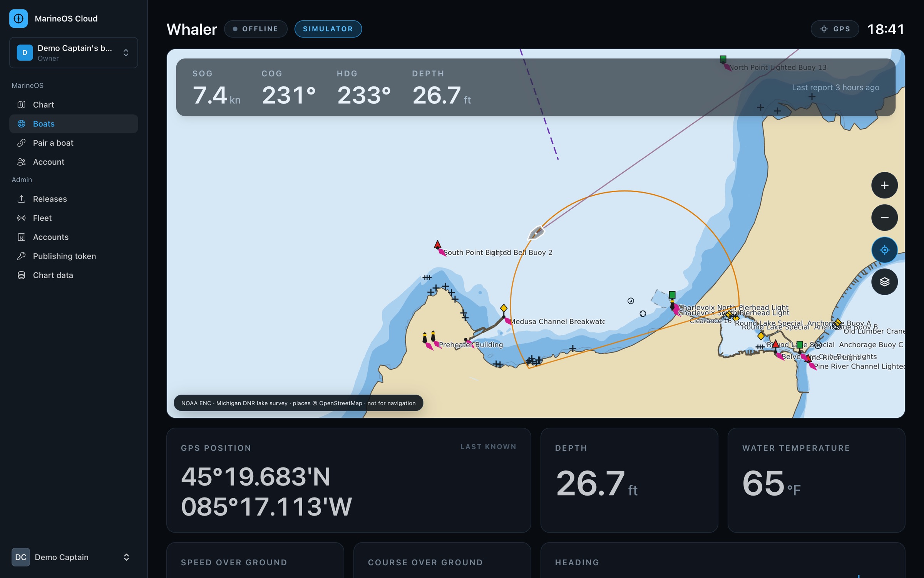The width and height of the screenshot is (924, 578).
Task: Open Fleet admin page
Action: [x=74, y=218]
